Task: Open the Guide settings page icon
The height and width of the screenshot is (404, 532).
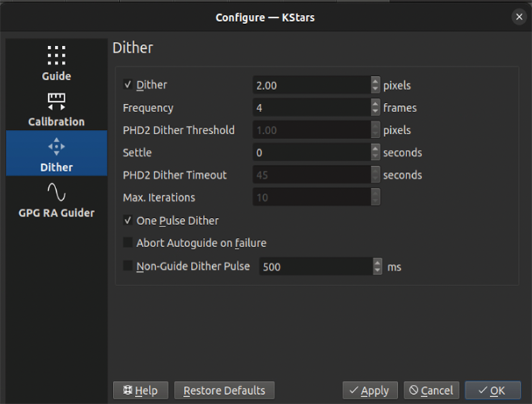Action: coord(56,55)
